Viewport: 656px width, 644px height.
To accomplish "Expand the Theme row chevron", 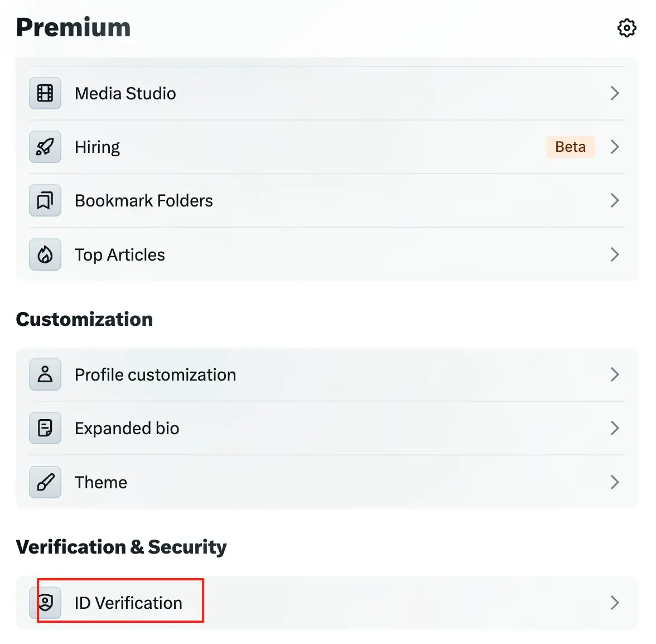I will (615, 482).
